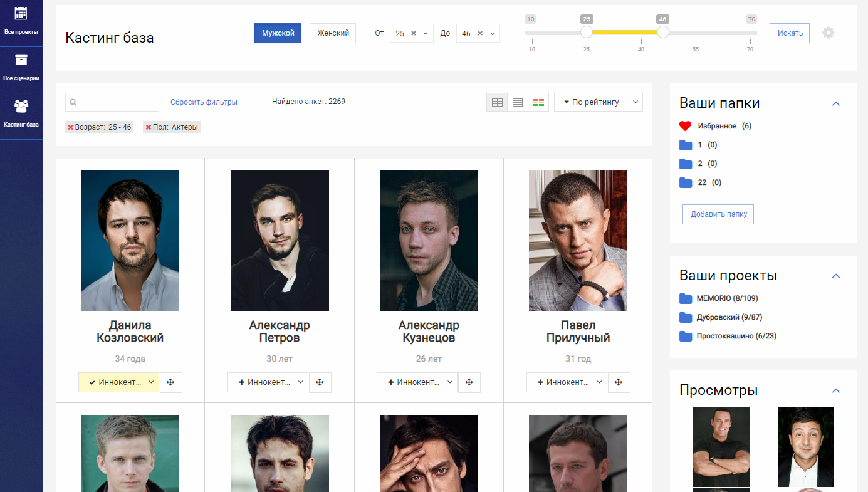Collapse the Ваши проекты panel

836,276
